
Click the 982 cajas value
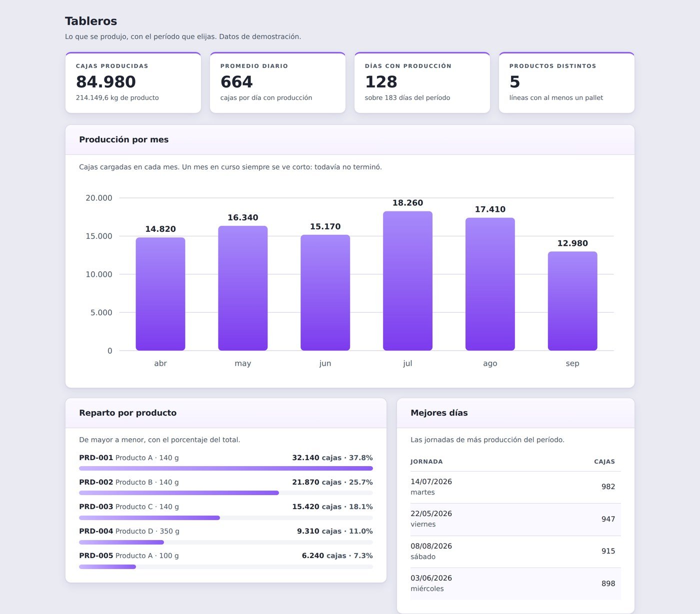click(x=608, y=487)
